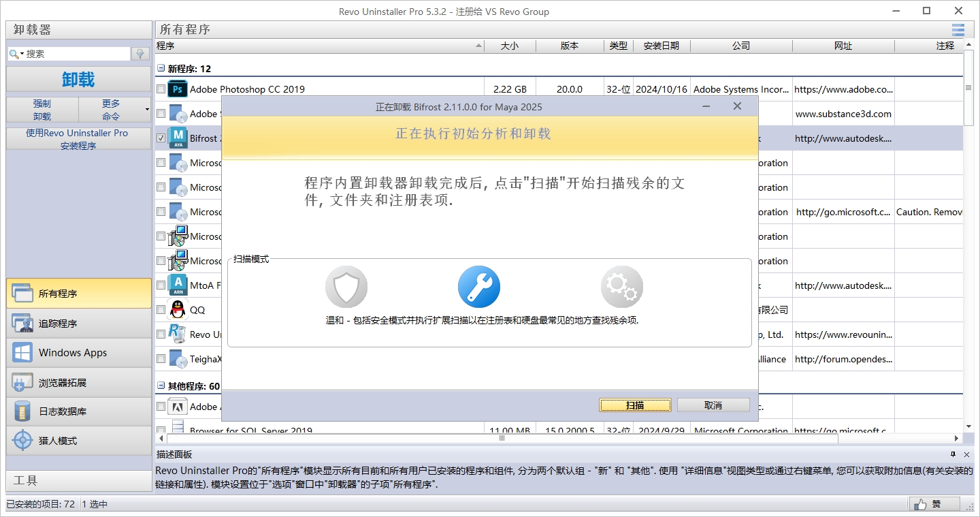
Task: Click the MtoA Arnold program icon
Action: tap(178, 285)
